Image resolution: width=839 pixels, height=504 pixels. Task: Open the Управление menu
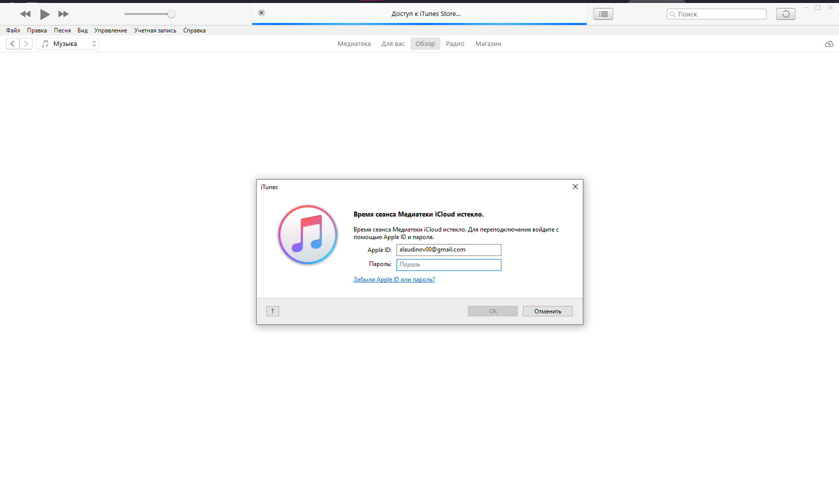click(x=110, y=30)
